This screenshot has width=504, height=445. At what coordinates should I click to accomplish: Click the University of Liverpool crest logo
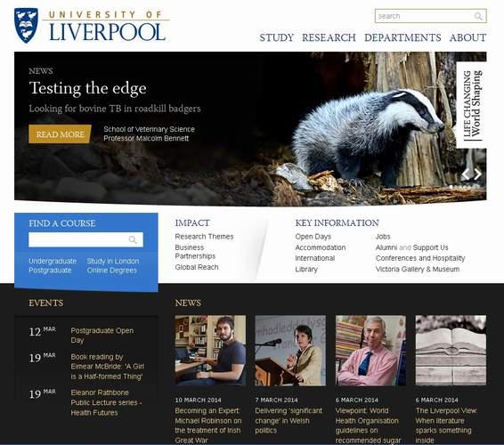pyautogui.click(x=26, y=26)
